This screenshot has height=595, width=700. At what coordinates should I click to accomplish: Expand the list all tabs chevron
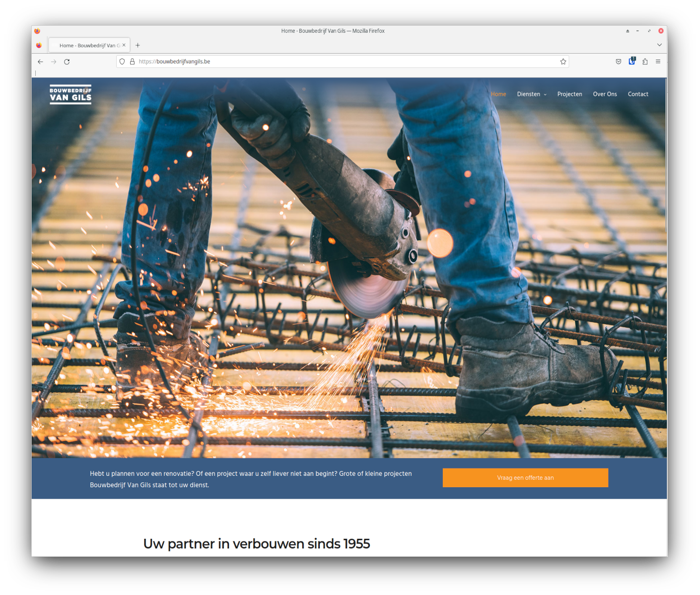(659, 45)
